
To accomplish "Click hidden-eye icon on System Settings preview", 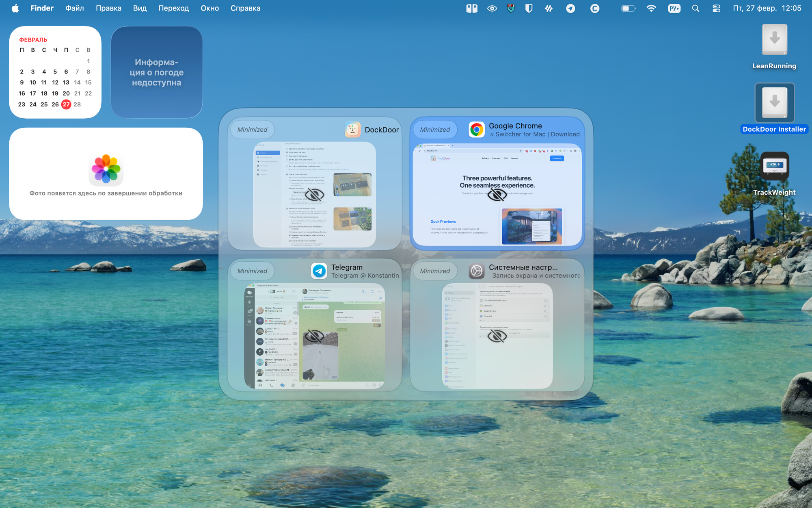I will pos(497,336).
